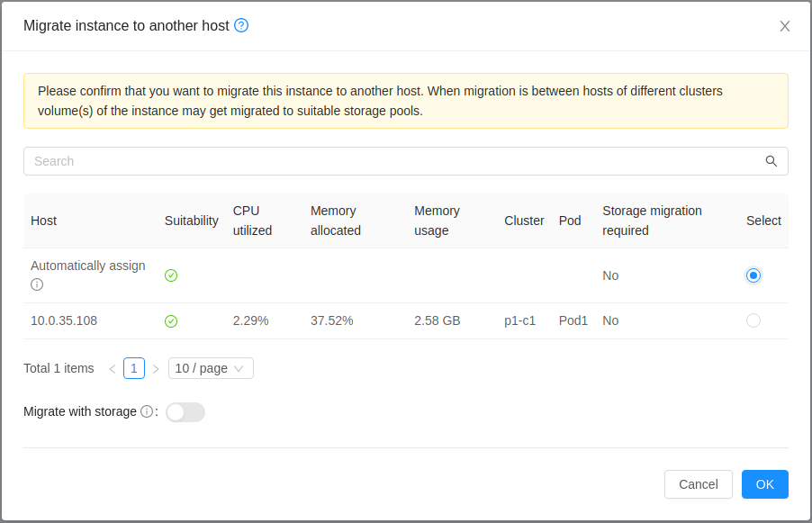This screenshot has height=523, width=812.
Task: Select the Automatically assign radio button
Action: [x=753, y=275]
